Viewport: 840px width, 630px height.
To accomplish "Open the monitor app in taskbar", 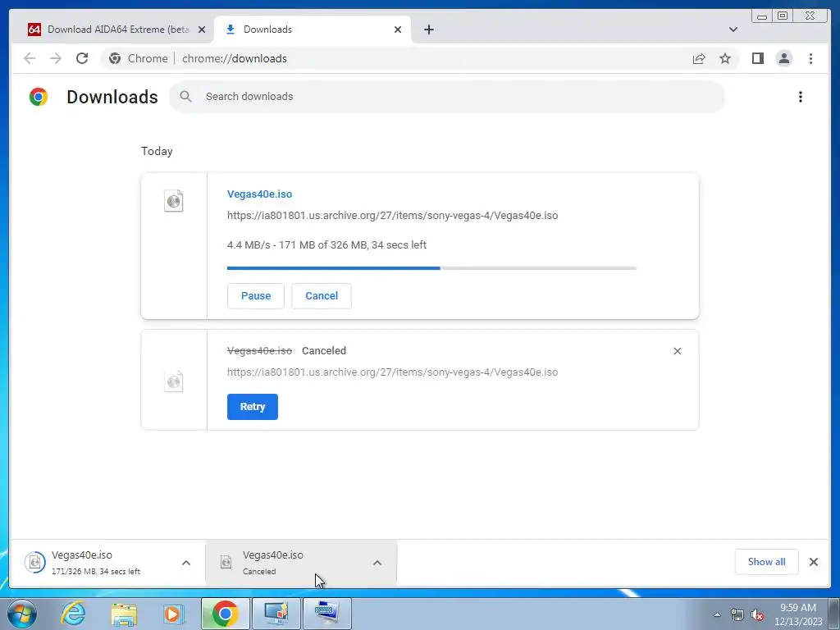I will tap(276, 614).
